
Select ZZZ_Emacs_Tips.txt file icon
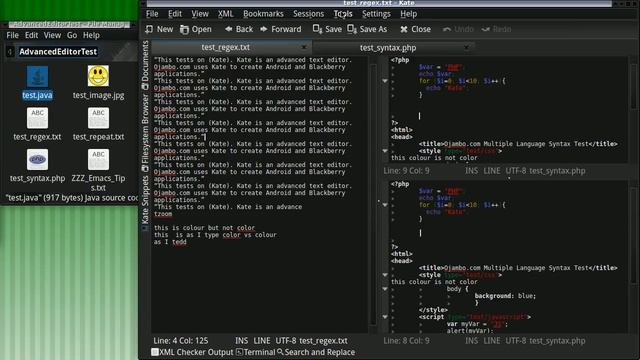click(98, 160)
